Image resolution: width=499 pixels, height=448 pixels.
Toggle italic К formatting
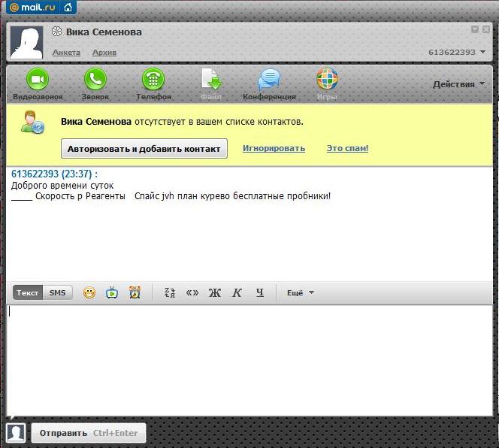pyautogui.click(x=237, y=293)
